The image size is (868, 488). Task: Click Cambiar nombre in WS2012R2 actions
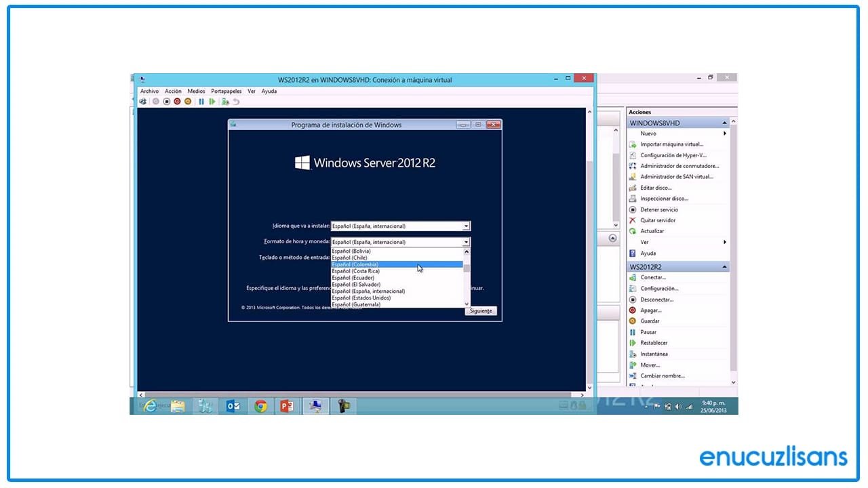point(663,375)
